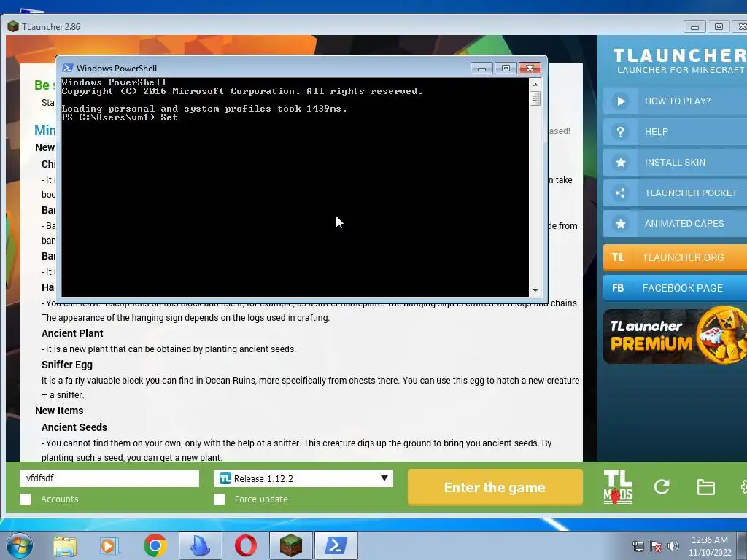Click the Ancient Plant heading text

pos(72,333)
